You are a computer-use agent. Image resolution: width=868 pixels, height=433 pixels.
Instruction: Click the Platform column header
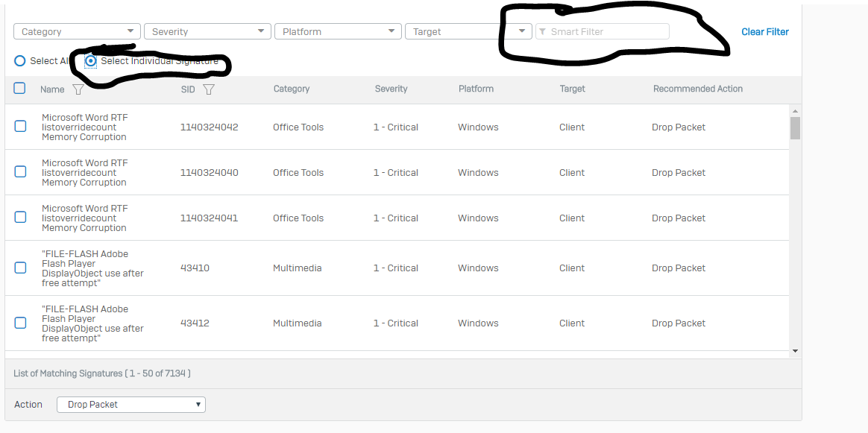[476, 89]
